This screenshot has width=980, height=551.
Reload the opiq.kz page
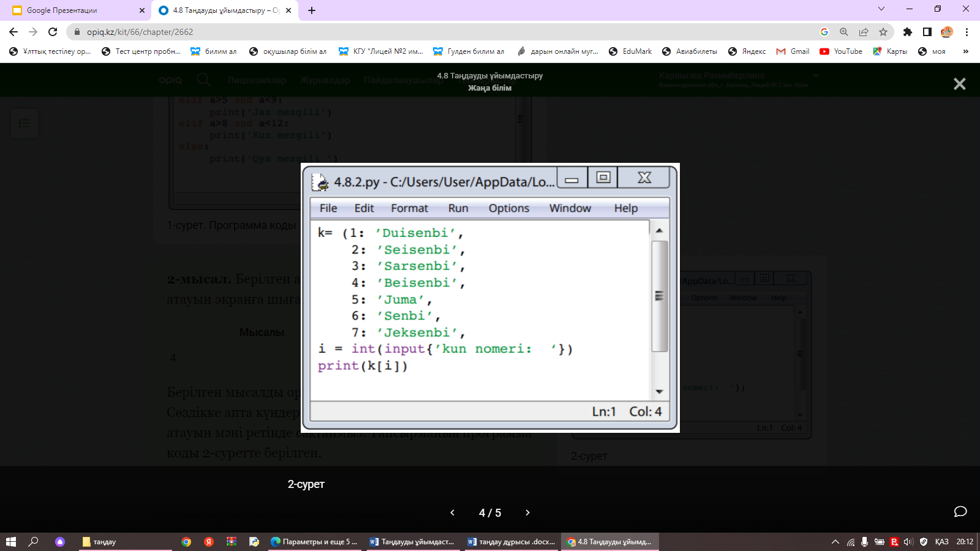(53, 32)
